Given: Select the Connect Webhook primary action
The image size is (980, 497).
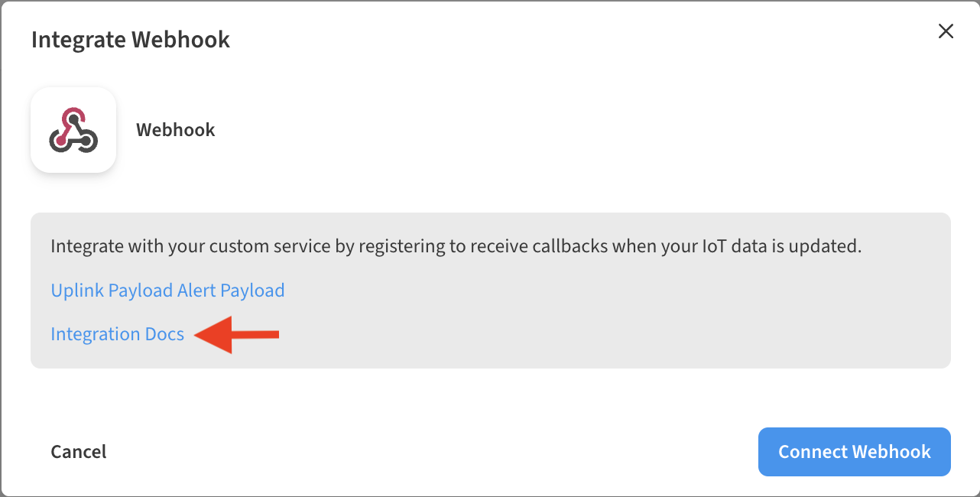Looking at the screenshot, I should [854, 451].
